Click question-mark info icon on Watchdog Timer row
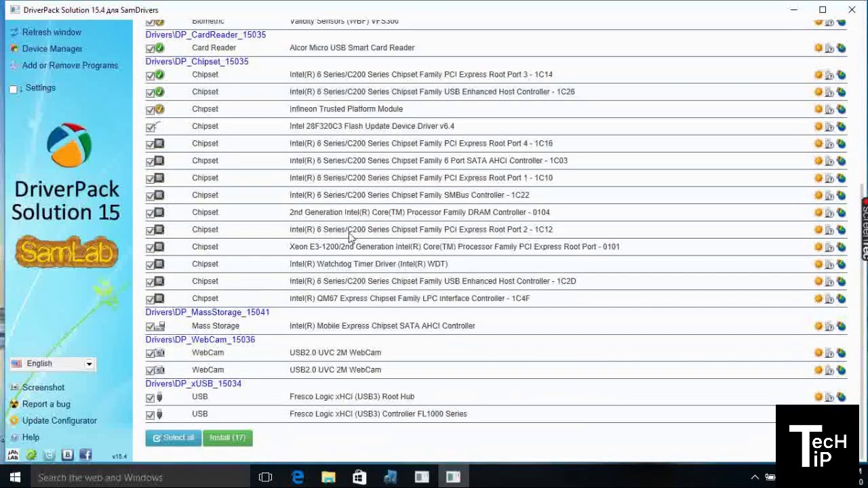The image size is (868, 488). pos(829,264)
